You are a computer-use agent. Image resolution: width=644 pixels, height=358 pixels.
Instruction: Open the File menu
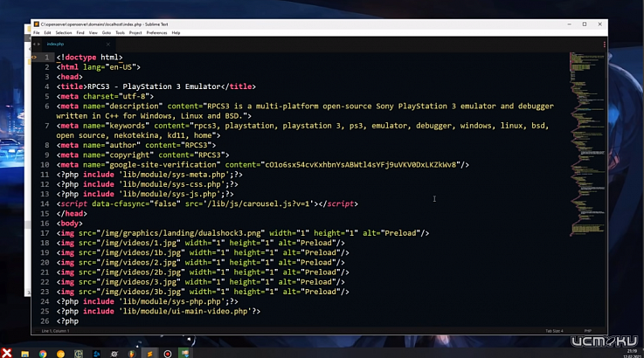(37, 32)
